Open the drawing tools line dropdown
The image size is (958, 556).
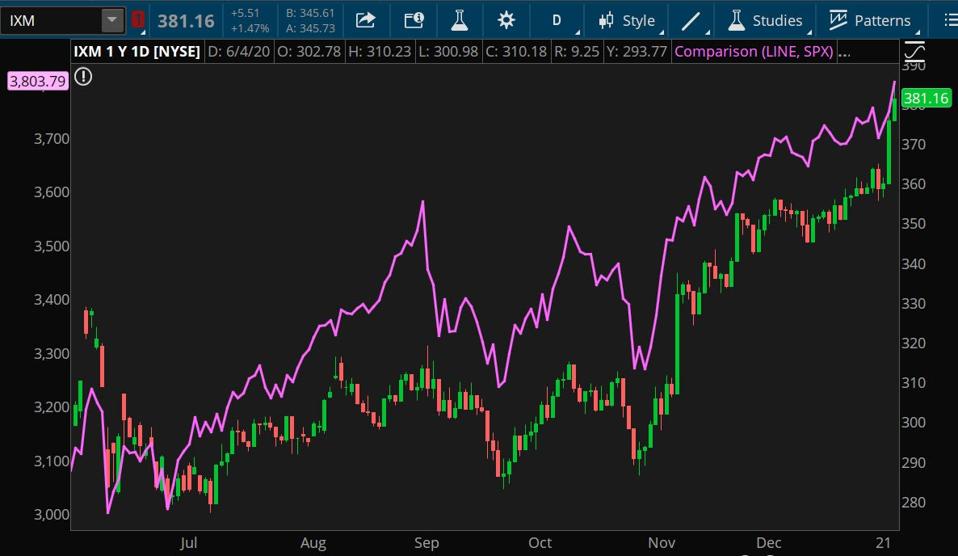(692, 20)
